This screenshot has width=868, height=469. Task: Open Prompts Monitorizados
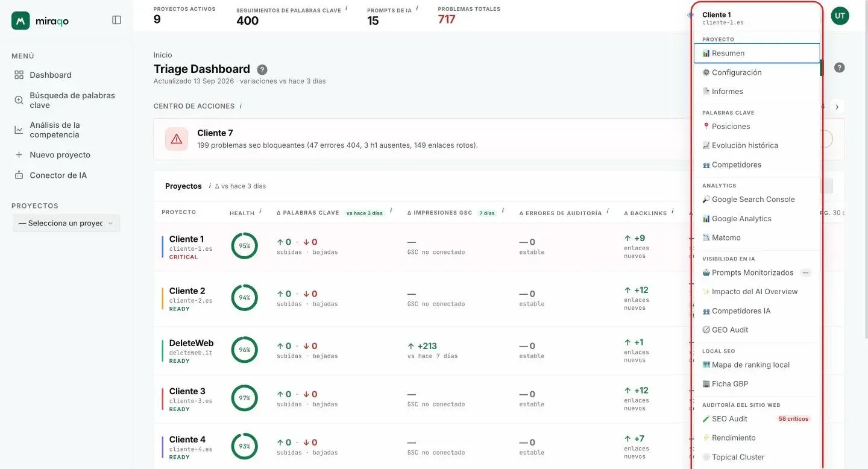[x=757, y=272]
